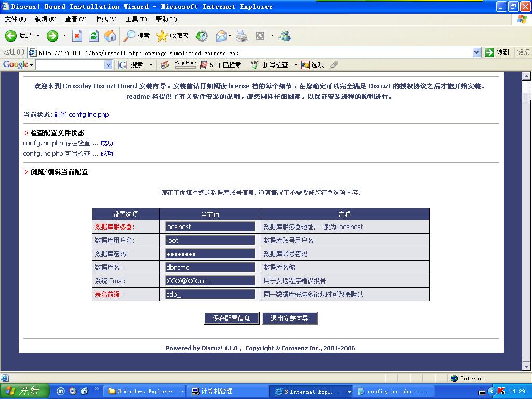Expand the address bar URL dropdown
This screenshot has height=399, width=532.
[477, 52]
